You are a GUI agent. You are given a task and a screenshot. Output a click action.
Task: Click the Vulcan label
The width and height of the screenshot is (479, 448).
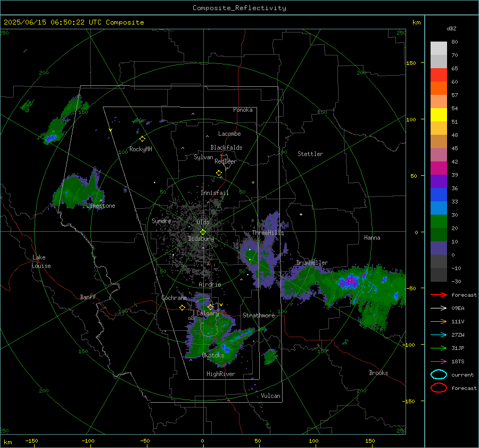pos(271,396)
